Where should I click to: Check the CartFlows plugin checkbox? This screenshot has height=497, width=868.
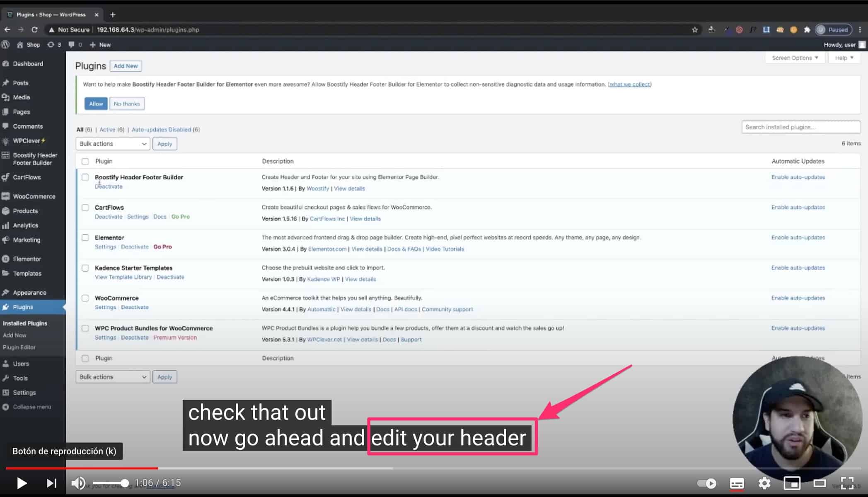coord(85,207)
